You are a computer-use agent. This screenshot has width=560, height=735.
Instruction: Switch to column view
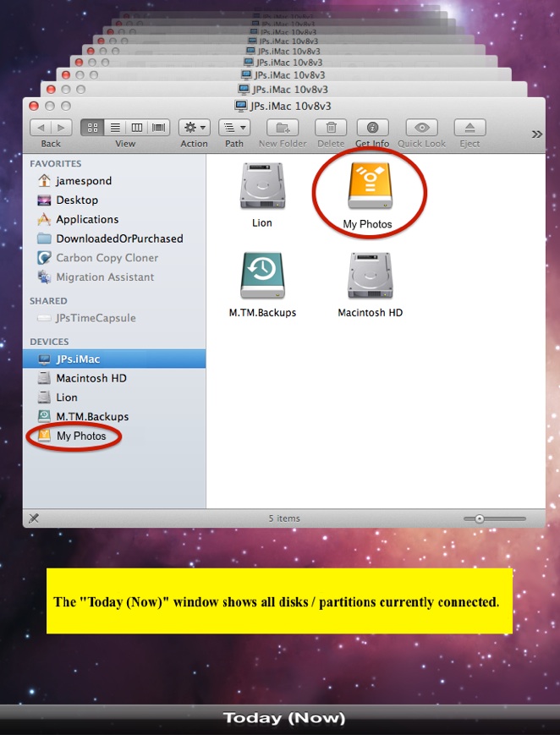[136, 128]
